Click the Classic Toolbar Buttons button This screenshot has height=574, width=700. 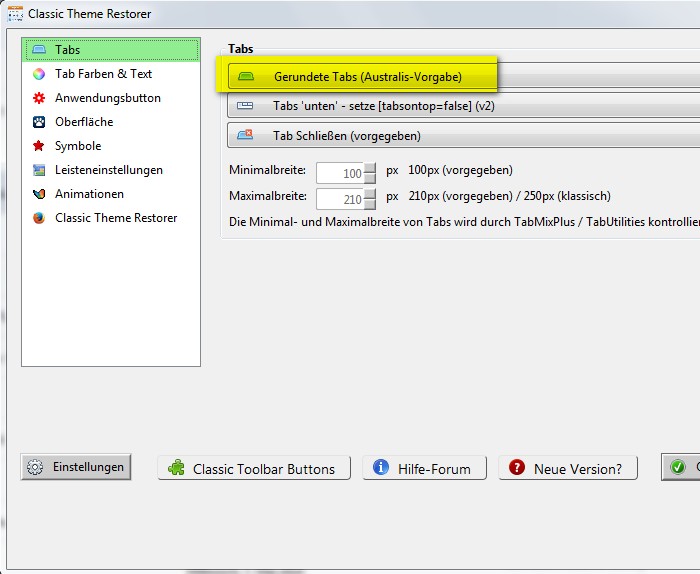tap(254, 468)
